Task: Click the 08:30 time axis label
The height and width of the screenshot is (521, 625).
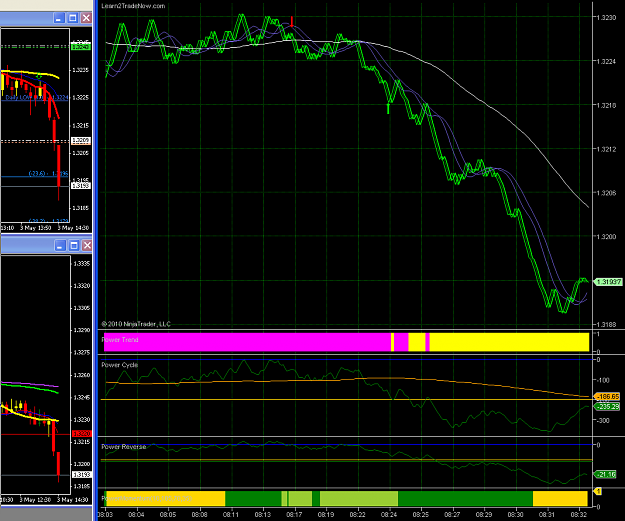Action: (x=516, y=515)
